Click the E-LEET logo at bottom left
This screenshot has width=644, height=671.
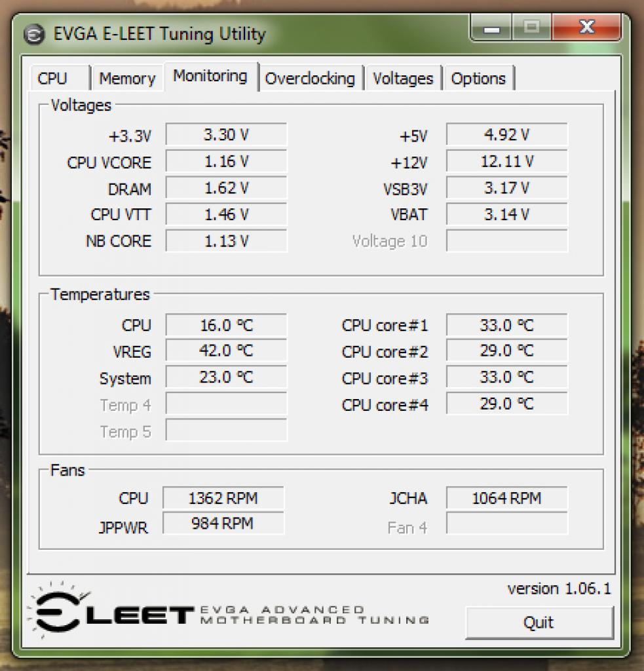pyautogui.click(x=109, y=611)
